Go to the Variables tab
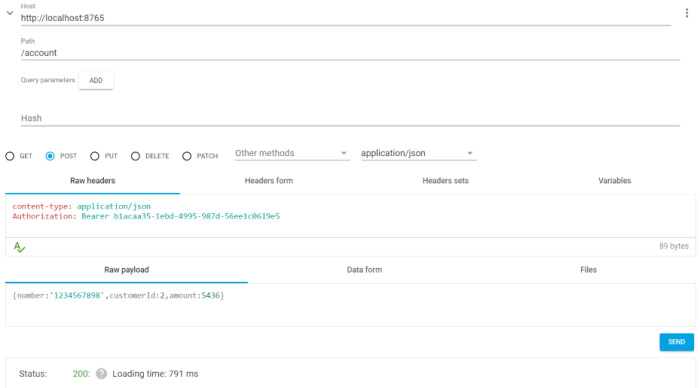The height and width of the screenshot is (388, 700). coord(614,181)
